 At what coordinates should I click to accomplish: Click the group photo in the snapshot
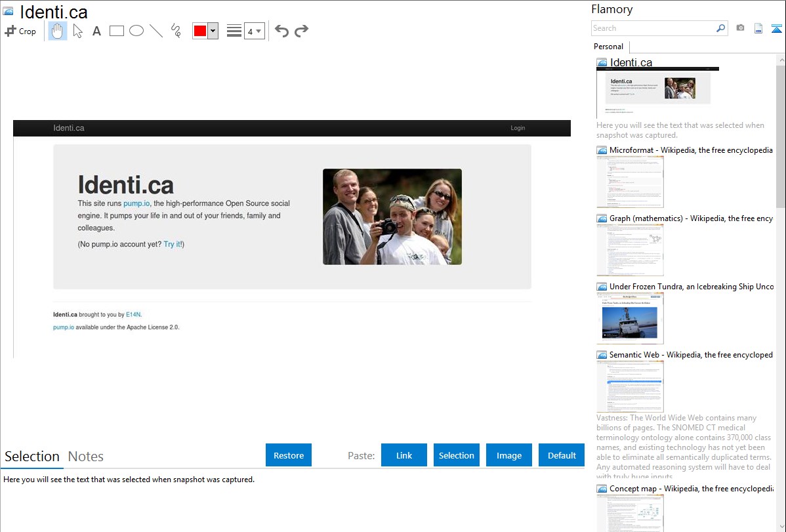392,216
